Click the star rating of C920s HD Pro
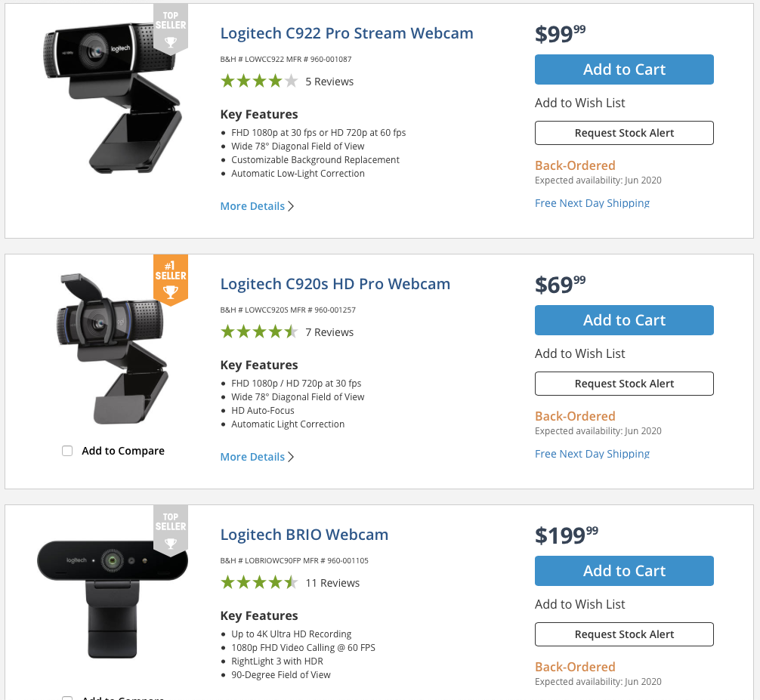760x700 pixels. click(x=259, y=331)
